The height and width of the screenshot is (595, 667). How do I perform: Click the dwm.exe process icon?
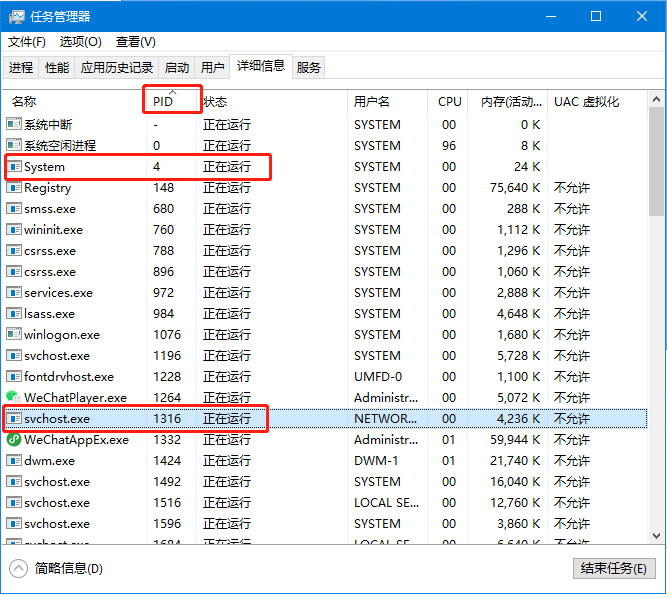14,461
